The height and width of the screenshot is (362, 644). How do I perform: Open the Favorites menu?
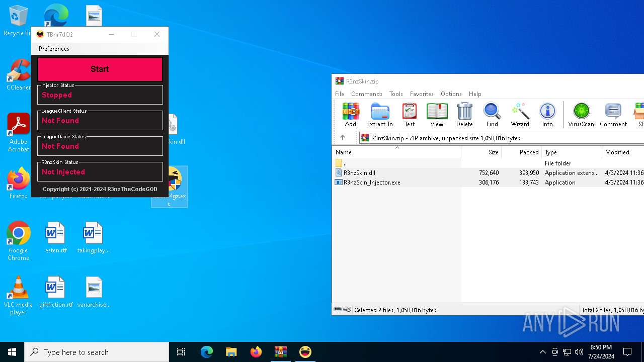point(422,94)
